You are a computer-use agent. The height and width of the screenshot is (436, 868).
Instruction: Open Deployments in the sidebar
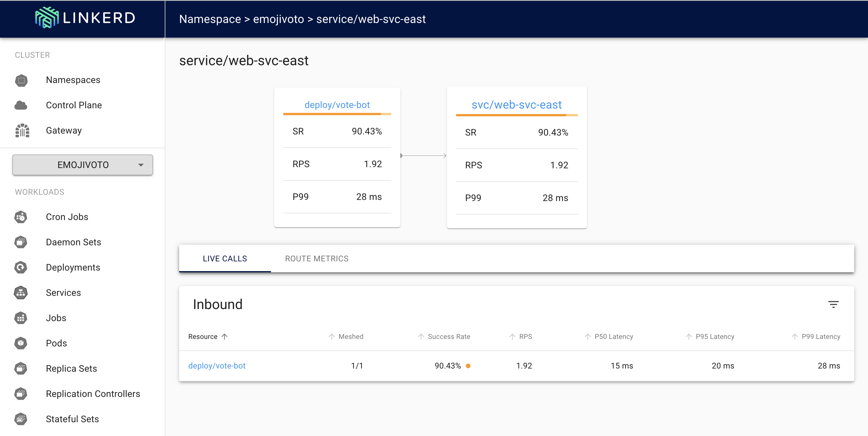pyautogui.click(x=73, y=267)
